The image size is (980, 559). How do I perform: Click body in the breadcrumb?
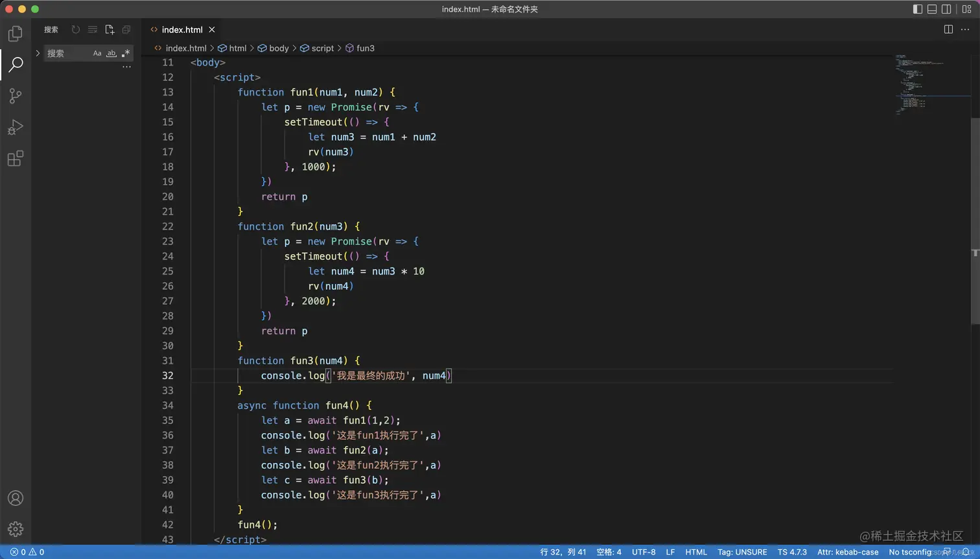point(279,48)
